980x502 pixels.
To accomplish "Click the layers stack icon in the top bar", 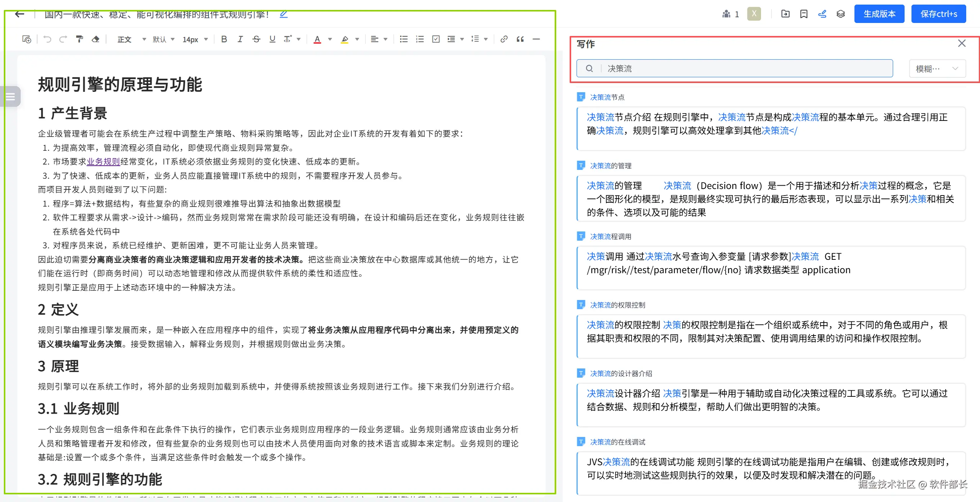I will tap(841, 14).
